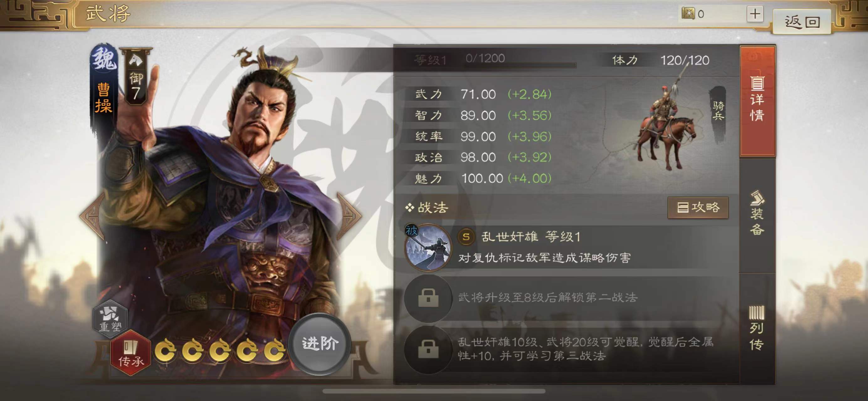Add currency with the plus button
The width and height of the screenshot is (868, 401).
tap(755, 14)
